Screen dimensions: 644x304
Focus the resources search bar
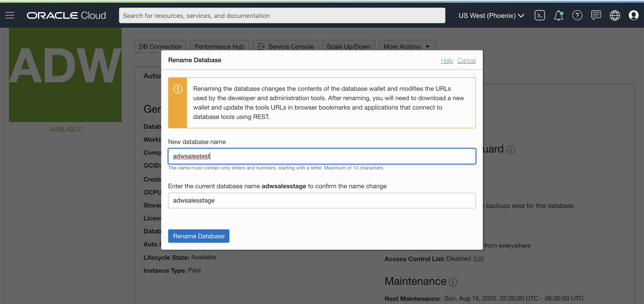coord(282,15)
